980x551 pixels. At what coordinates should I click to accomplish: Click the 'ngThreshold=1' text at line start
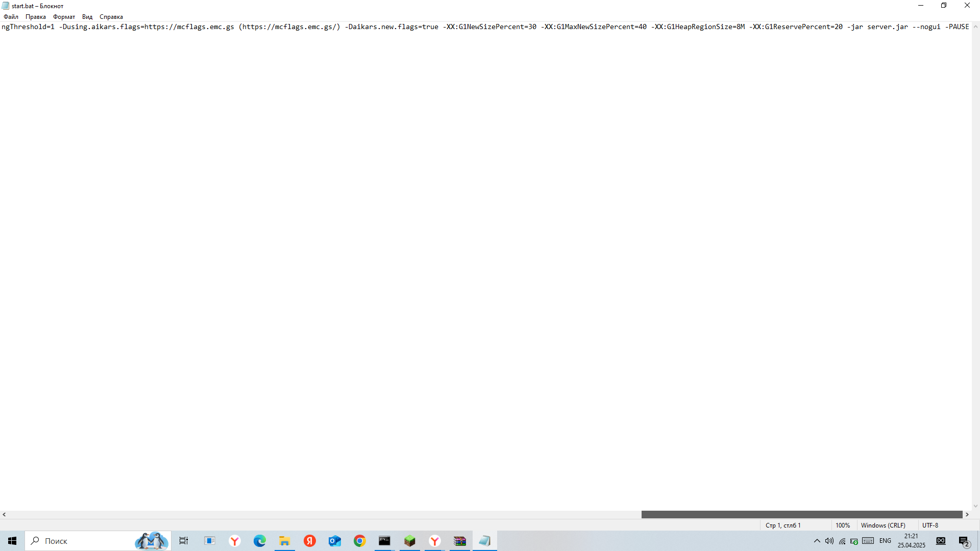click(x=28, y=27)
